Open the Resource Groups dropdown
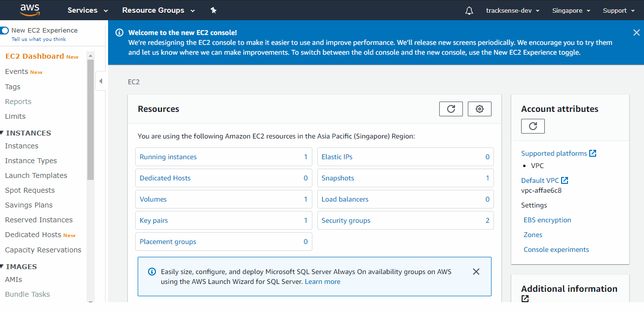 click(158, 10)
